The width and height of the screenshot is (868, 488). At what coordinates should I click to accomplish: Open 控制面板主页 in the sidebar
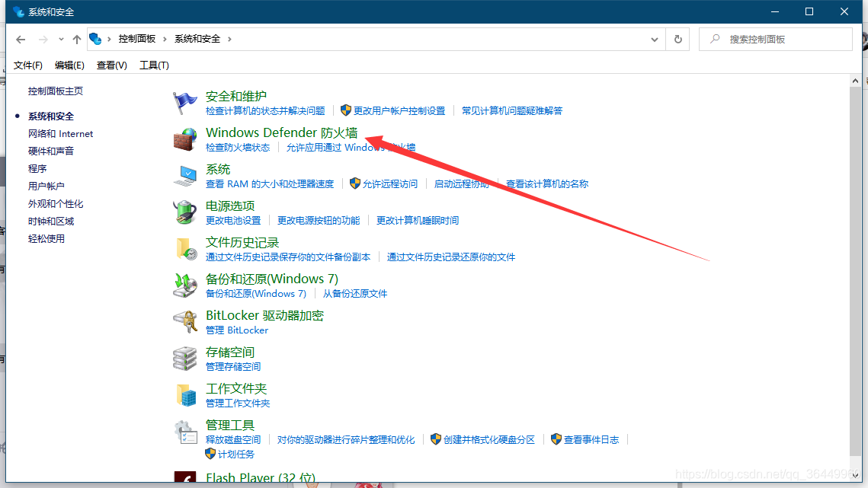(x=56, y=91)
